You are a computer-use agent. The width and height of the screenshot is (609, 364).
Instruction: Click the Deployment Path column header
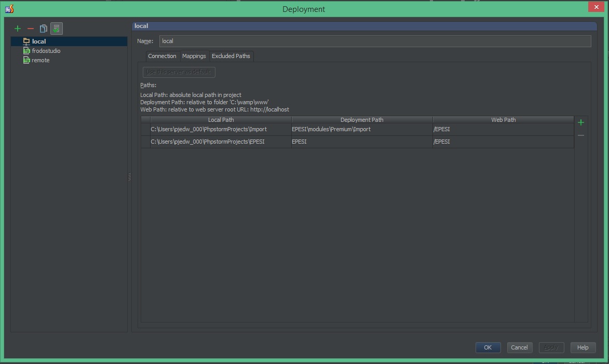[362, 120]
